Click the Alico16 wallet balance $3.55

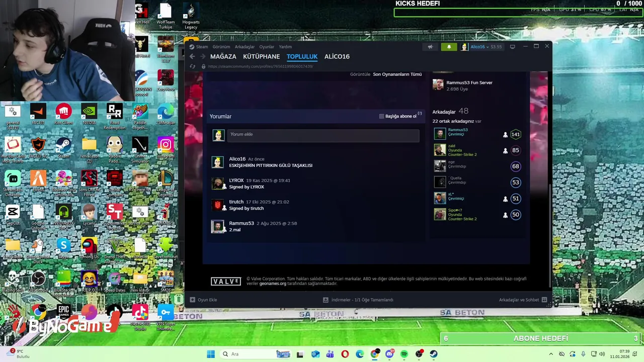click(496, 47)
